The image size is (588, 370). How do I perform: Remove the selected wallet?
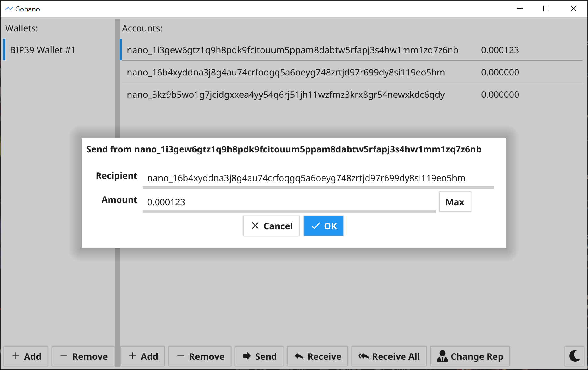(83, 356)
